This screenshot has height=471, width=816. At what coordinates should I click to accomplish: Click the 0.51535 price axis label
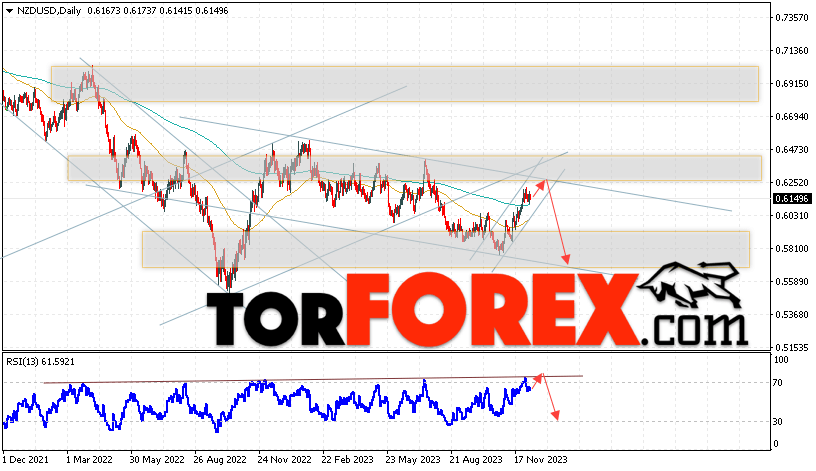click(x=792, y=347)
